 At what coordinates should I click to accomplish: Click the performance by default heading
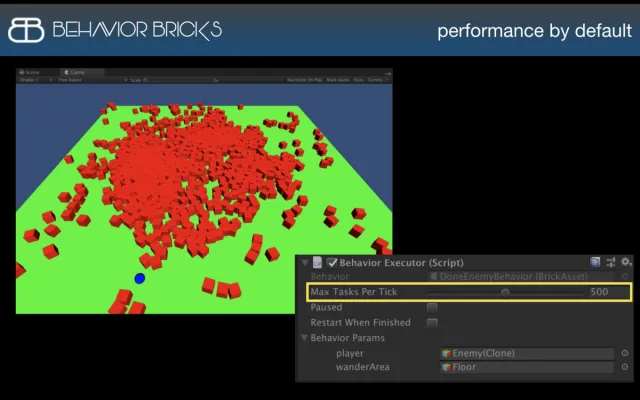(534, 31)
